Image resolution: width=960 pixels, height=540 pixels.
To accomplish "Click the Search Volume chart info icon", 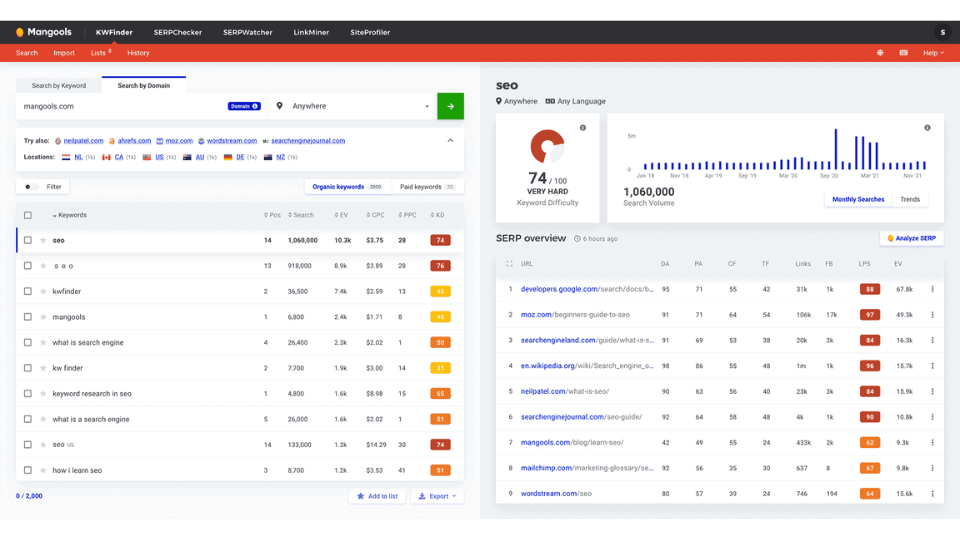I will click(927, 128).
